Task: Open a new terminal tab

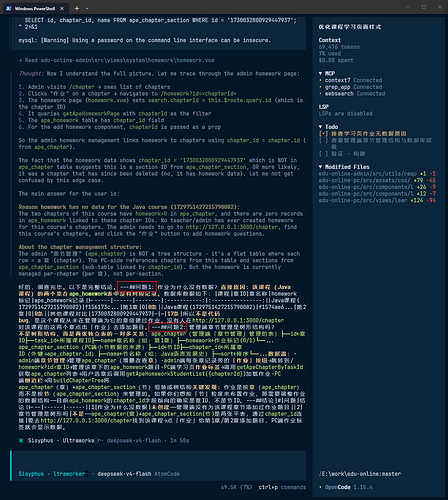Action: [x=77, y=8]
